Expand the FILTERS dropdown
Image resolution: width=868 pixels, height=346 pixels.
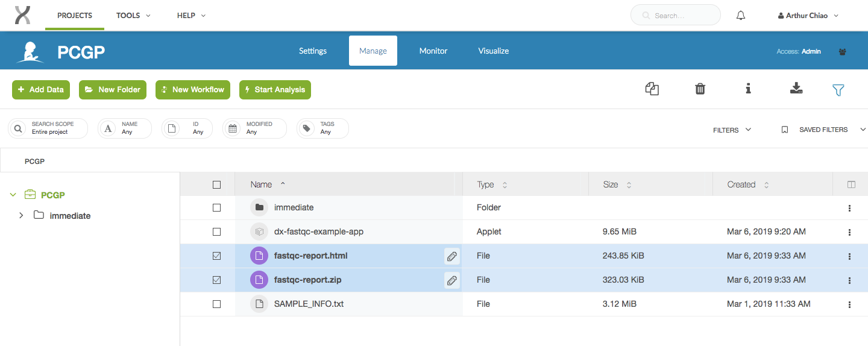732,130
